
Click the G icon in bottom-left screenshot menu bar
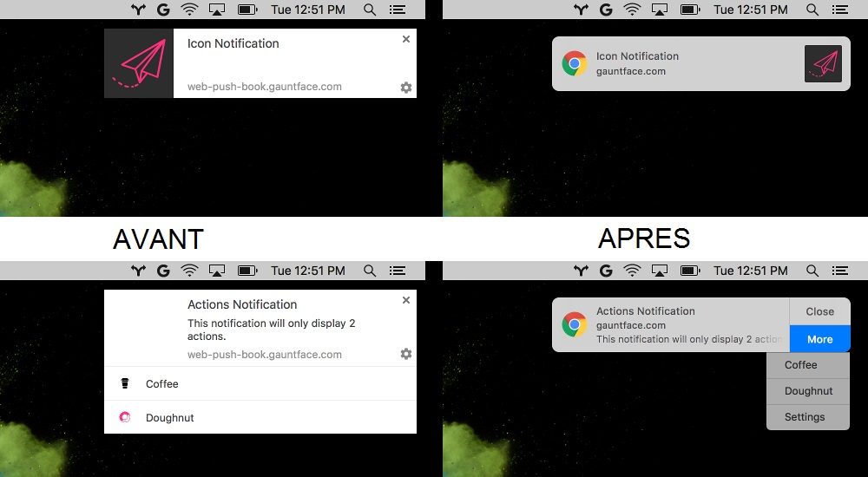[x=163, y=271]
